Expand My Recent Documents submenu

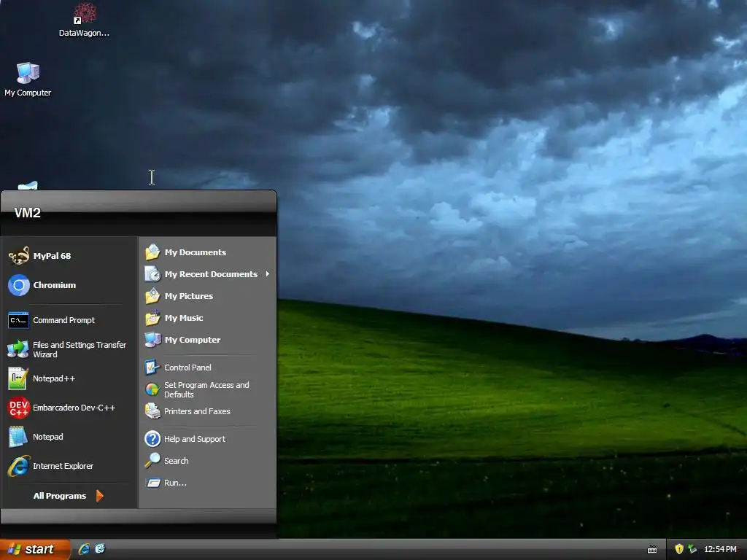coord(207,274)
